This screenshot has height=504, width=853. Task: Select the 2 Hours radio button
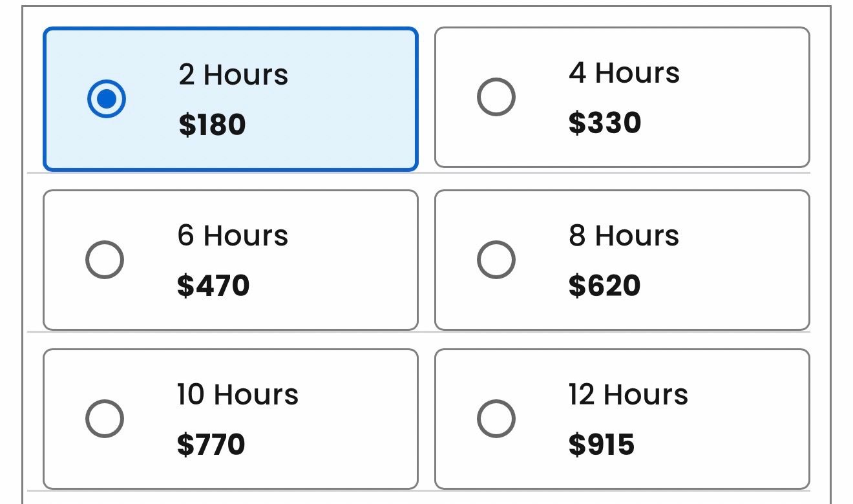pyautogui.click(x=106, y=99)
